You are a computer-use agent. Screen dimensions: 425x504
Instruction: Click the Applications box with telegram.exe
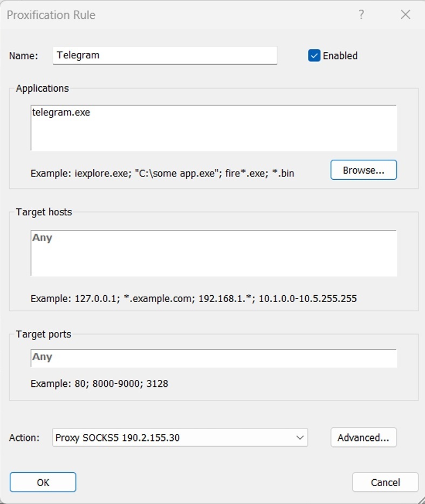pos(214,127)
